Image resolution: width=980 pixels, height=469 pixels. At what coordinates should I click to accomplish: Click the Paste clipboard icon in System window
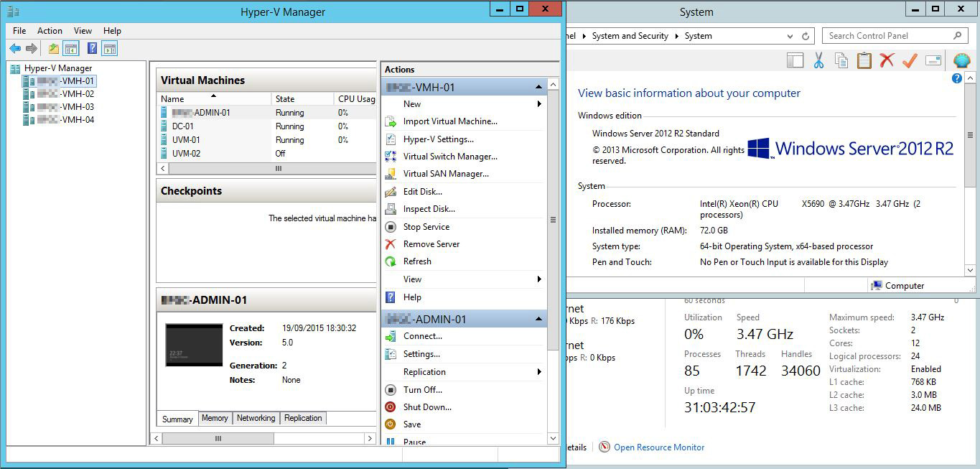tap(864, 61)
